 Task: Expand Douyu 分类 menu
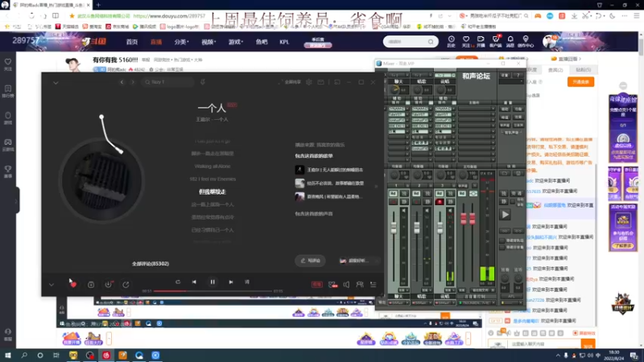click(x=181, y=42)
